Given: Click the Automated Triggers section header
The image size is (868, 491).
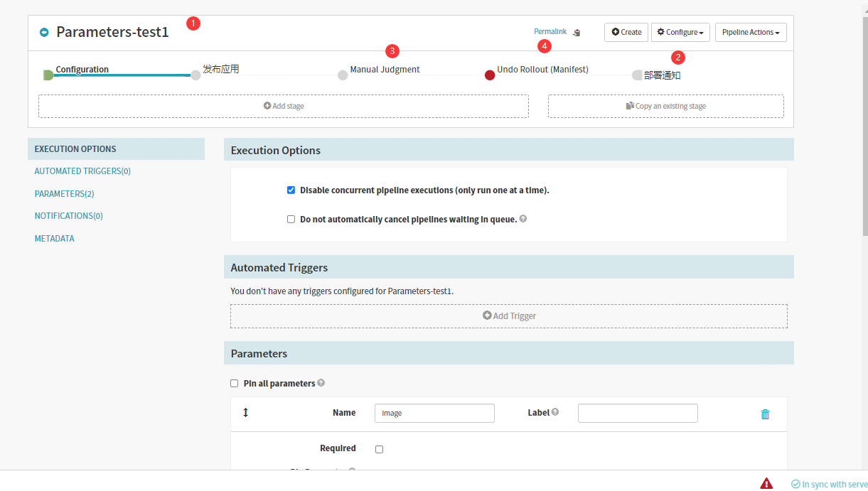Looking at the screenshot, I should tap(509, 267).
